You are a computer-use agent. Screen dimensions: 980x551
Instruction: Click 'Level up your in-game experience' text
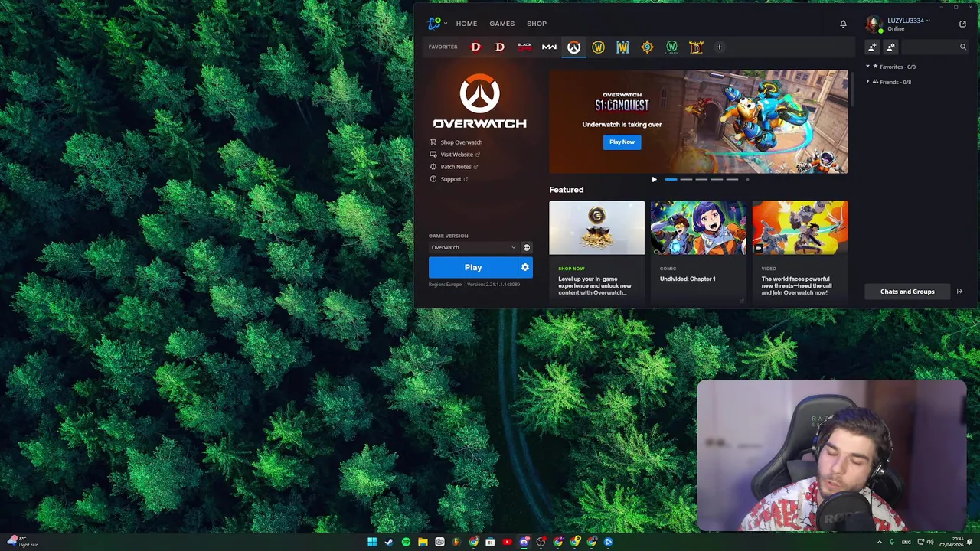[x=595, y=285]
